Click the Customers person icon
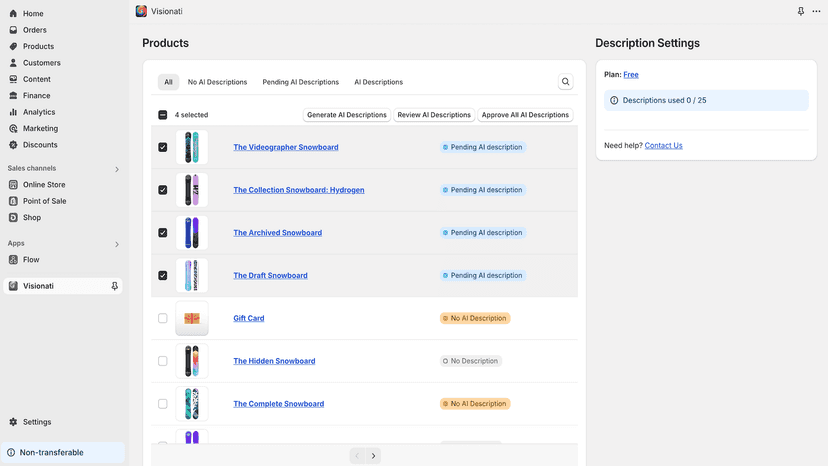 tap(13, 63)
